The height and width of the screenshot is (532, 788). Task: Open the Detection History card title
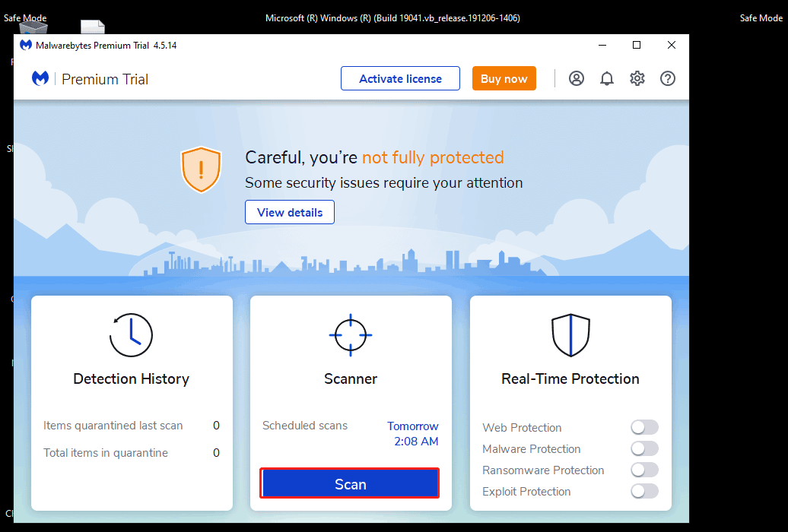click(x=131, y=378)
